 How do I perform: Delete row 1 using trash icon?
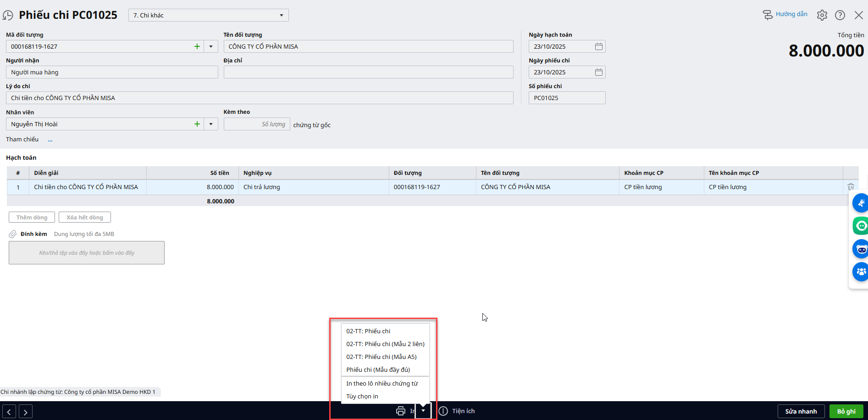(851, 187)
